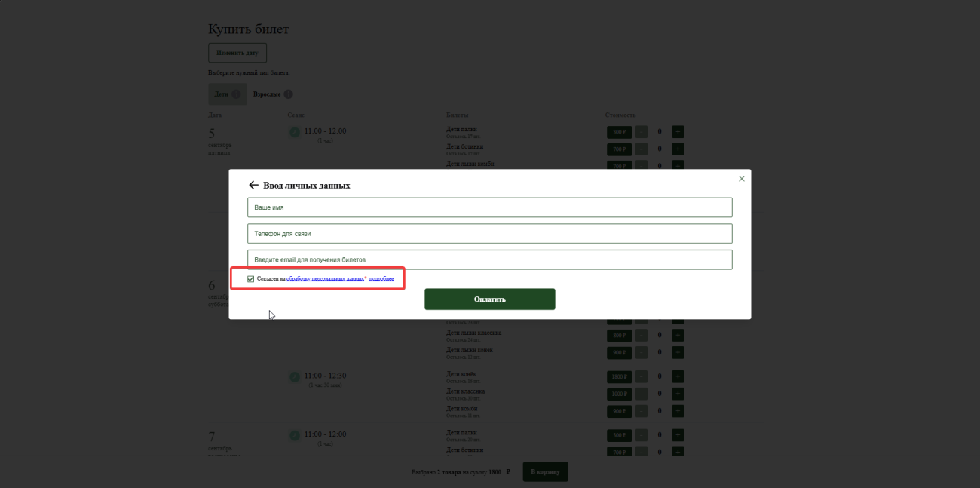Click the Ваше имя input field
The height and width of the screenshot is (488, 980).
(x=489, y=207)
